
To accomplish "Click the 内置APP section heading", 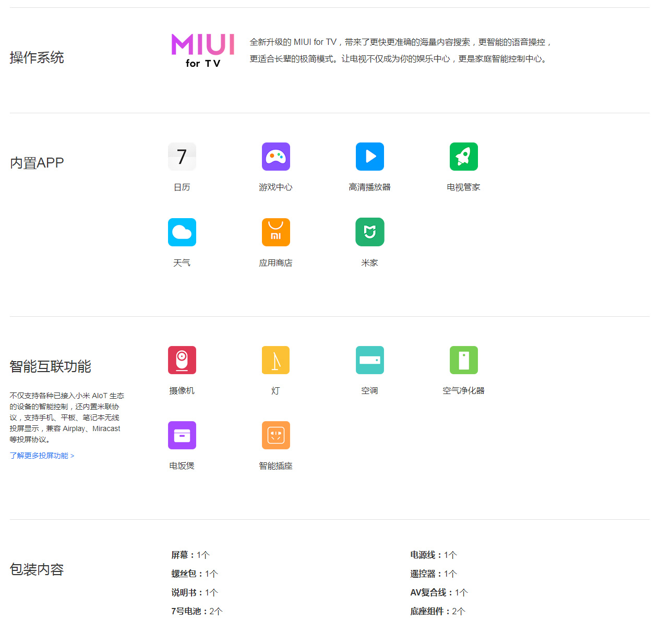I will pyautogui.click(x=37, y=163).
